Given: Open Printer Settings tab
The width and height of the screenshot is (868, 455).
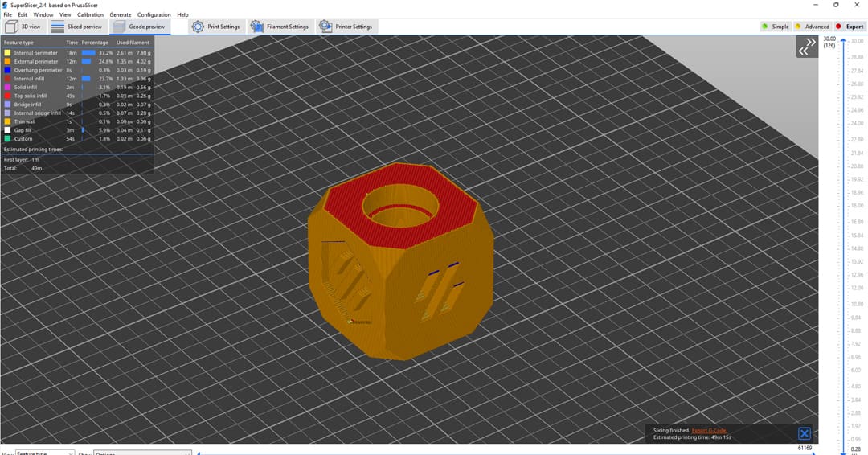Looking at the screenshot, I should pos(346,27).
